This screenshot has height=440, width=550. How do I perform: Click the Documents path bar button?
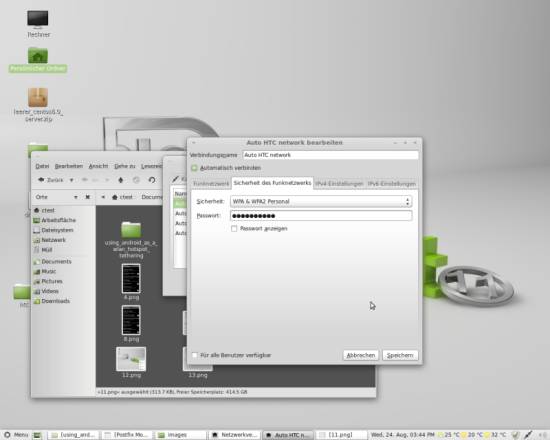point(152,197)
